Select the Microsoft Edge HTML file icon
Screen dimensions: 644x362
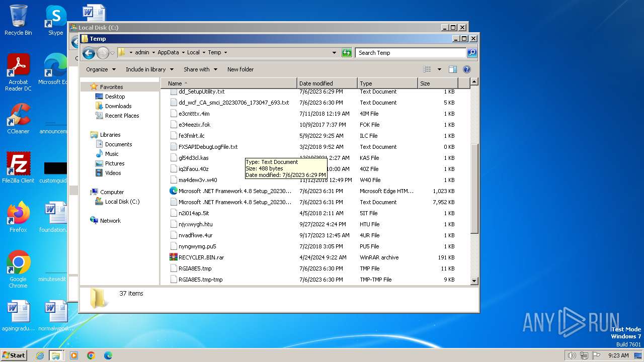[174, 191]
